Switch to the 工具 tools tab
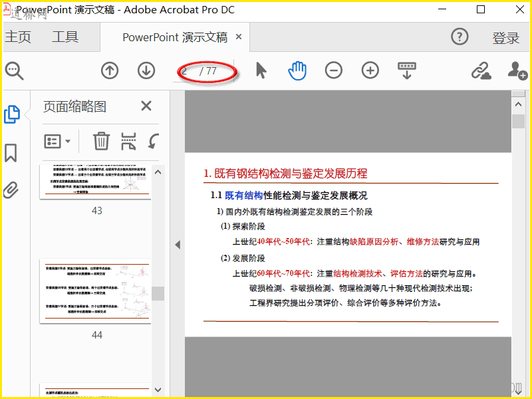This screenshot has width=532, height=399. pyautogui.click(x=65, y=37)
